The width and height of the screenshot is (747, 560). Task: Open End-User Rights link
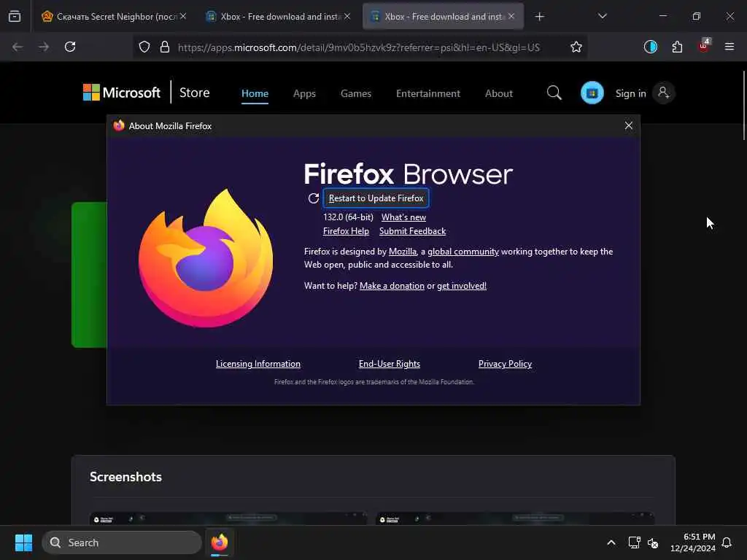[x=390, y=364]
